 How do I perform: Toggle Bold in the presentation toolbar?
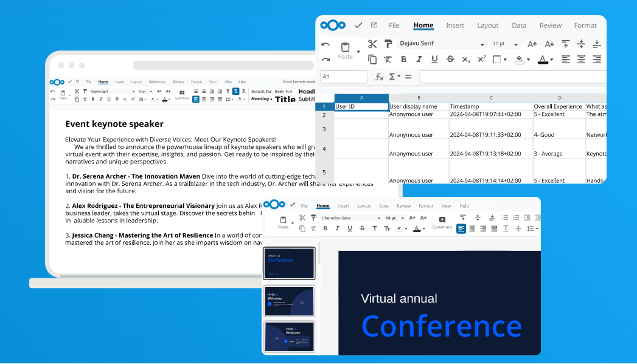(325, 228)
